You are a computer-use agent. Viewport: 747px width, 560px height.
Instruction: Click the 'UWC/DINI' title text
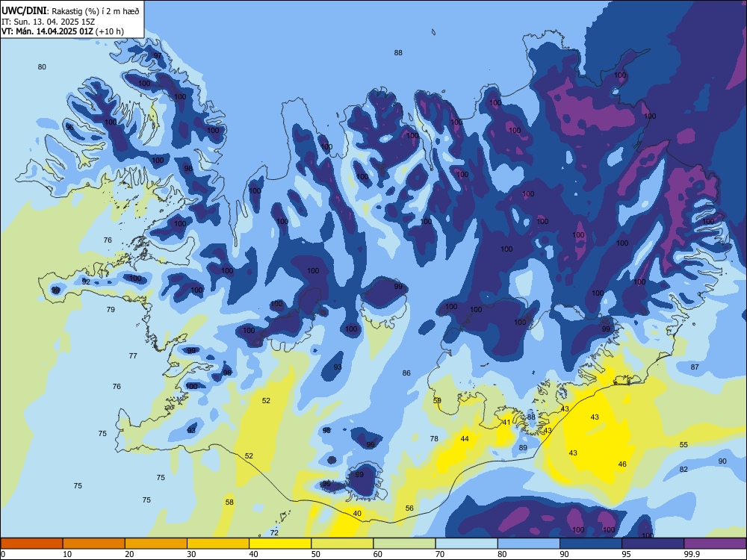pos(25,10)
